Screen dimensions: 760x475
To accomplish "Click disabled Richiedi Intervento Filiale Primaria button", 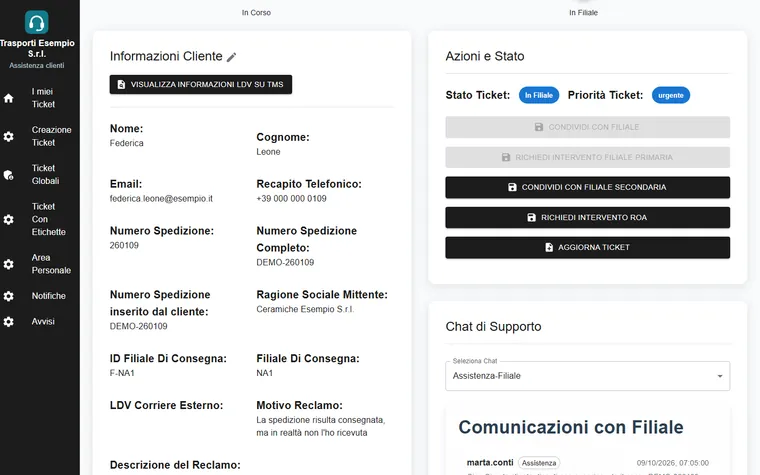I will 587,157.
